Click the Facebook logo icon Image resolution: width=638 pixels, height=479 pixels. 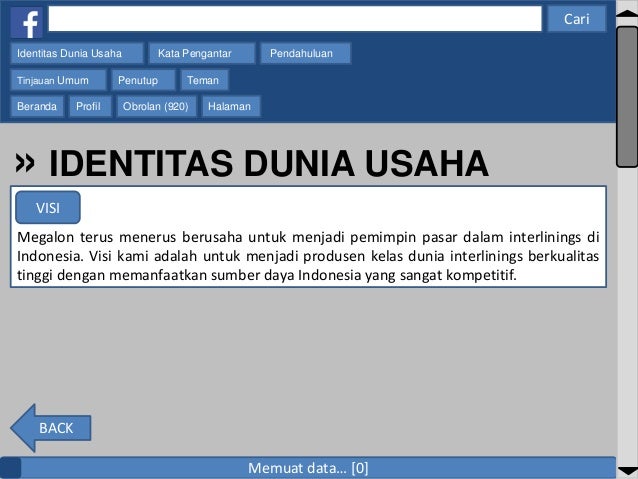coord(26,23)
